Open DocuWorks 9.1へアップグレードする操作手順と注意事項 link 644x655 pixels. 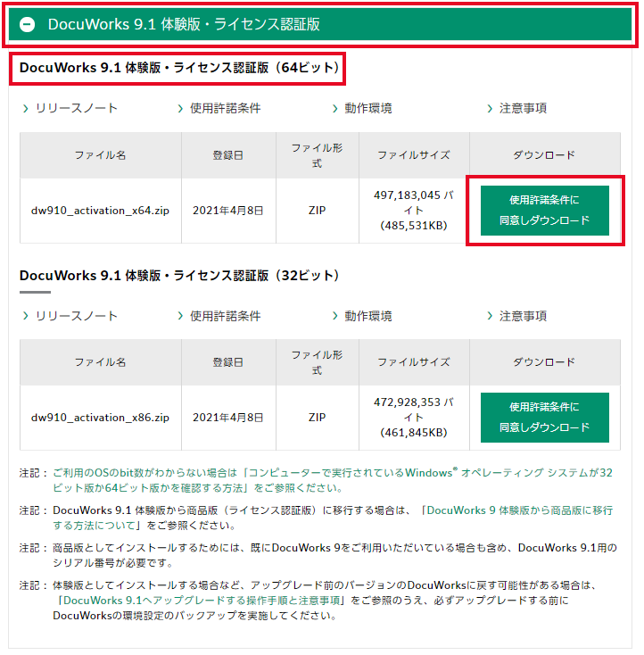coord(202,601)
